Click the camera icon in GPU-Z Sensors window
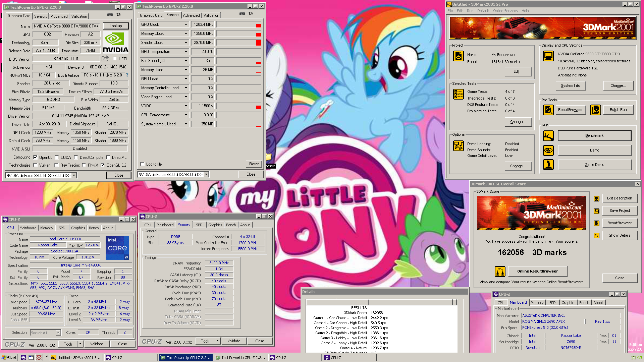The width and height of the screenshot is (644, 362). point(242,14)
